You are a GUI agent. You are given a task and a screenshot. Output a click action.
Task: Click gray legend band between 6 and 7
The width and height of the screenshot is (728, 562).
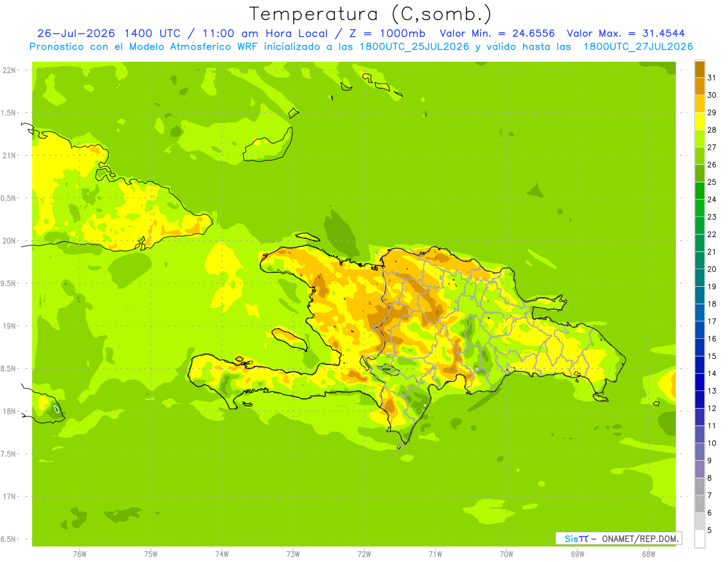(699, 503)
